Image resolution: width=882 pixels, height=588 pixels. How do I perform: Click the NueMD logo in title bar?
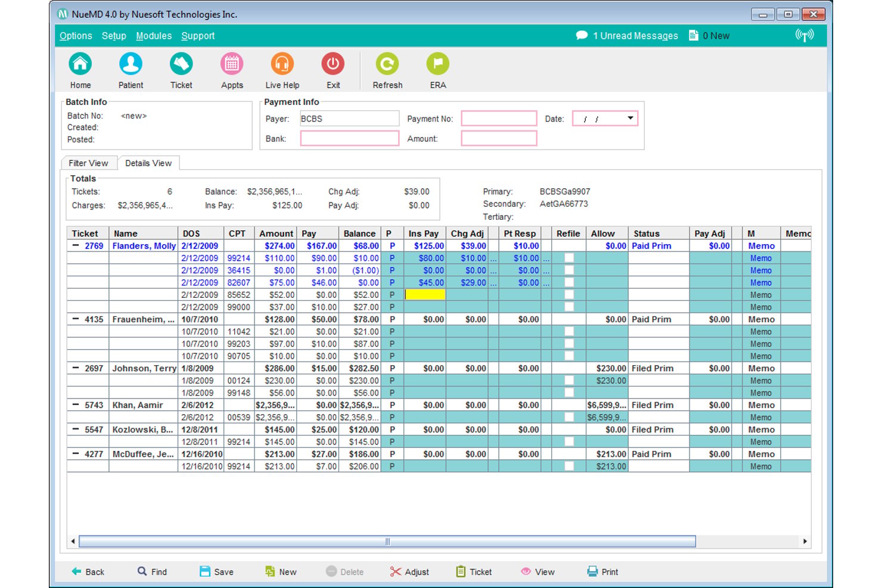point(63,14)
